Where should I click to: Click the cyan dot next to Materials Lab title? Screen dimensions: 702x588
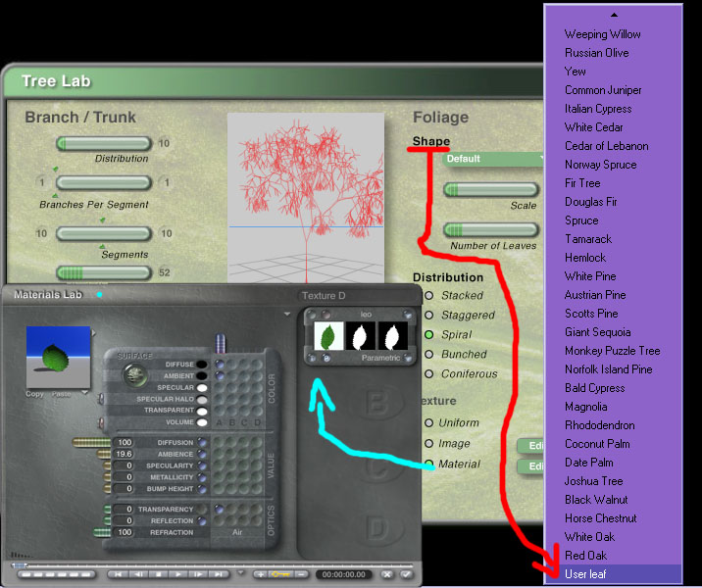point(99,294)
